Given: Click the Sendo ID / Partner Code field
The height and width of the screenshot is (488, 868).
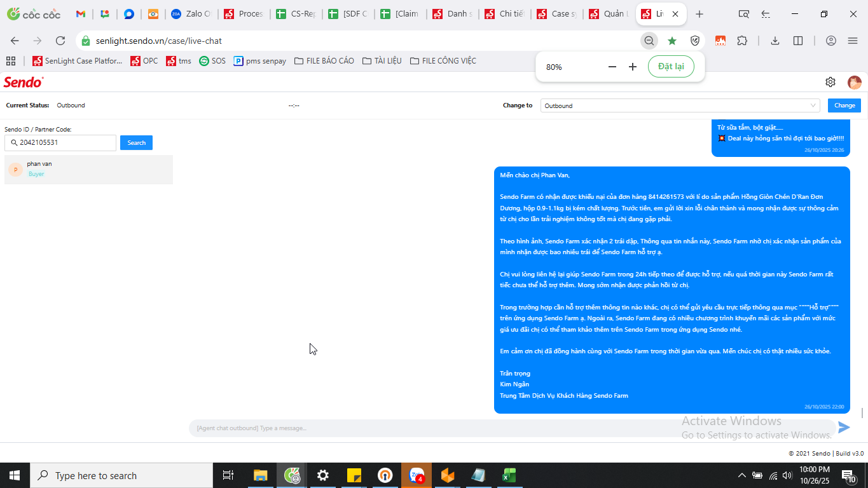Looking at the screenshot, I should 60,143.
